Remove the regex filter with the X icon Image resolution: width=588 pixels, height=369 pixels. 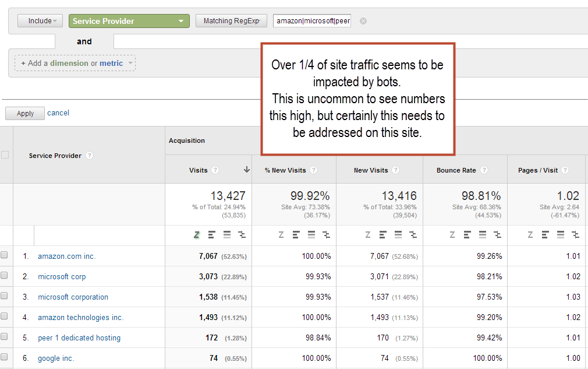(363, 21)
